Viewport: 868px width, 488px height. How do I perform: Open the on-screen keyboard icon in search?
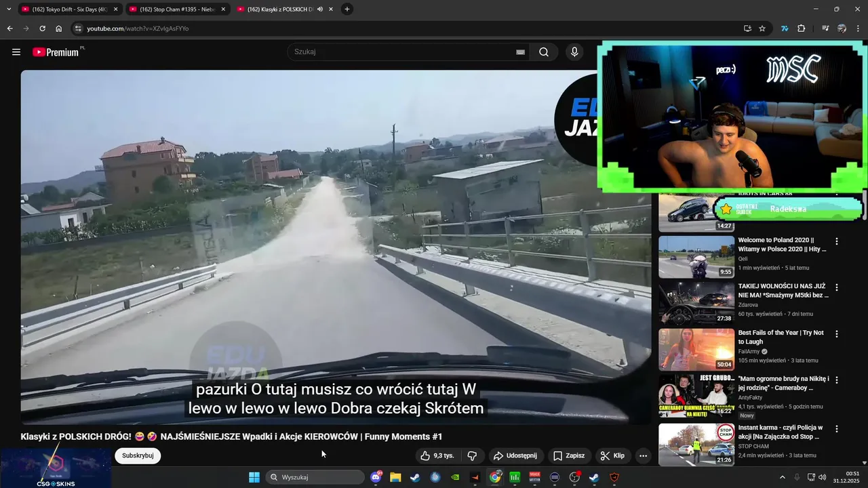(x=520, y=52)
